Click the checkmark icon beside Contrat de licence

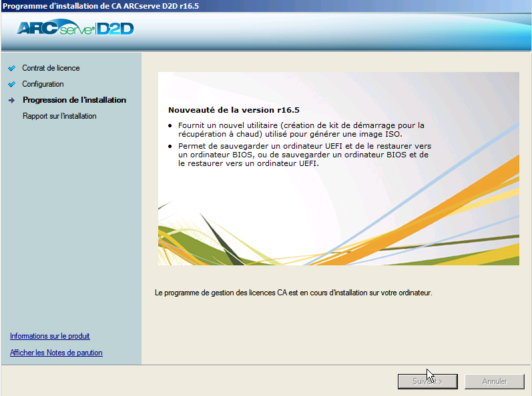click(x=12, y=68)
